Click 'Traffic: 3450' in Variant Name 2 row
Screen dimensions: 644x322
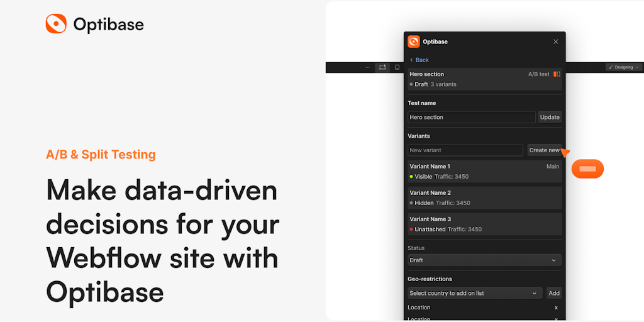click(x=453, y=203)
